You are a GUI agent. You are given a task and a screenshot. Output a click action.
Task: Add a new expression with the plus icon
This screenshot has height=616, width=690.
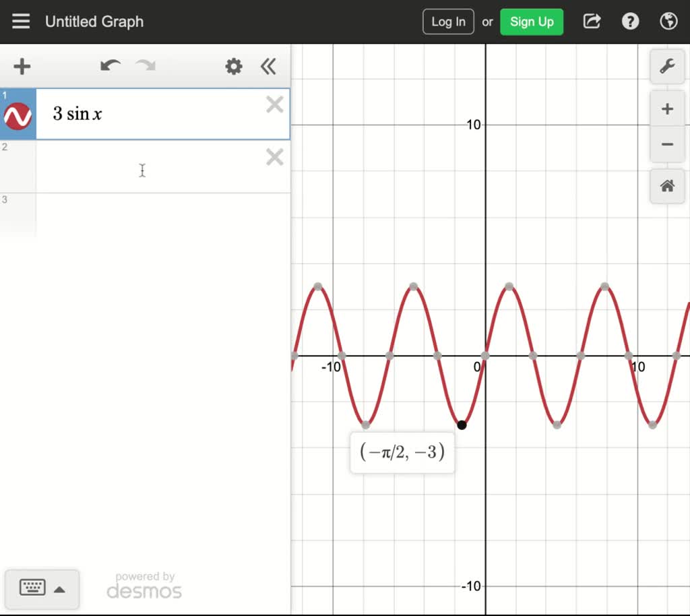pos(22,66)
